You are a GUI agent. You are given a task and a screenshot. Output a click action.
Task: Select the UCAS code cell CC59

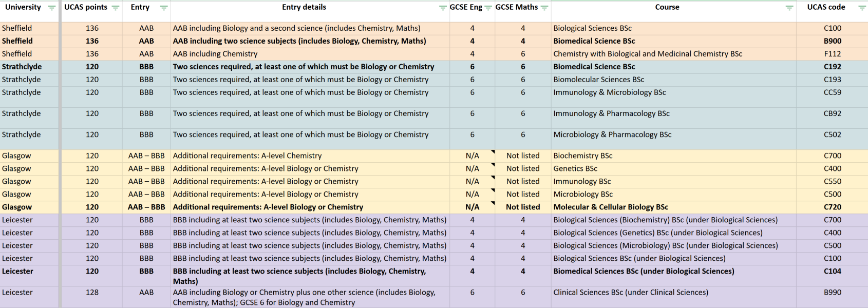click(x=832, y=97)
